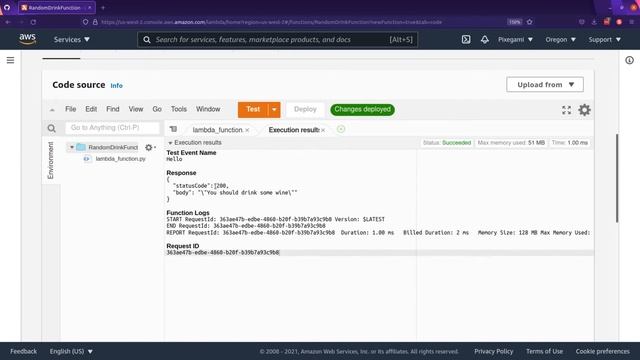
Task: Open the Window menu
Action: point(208,109)
